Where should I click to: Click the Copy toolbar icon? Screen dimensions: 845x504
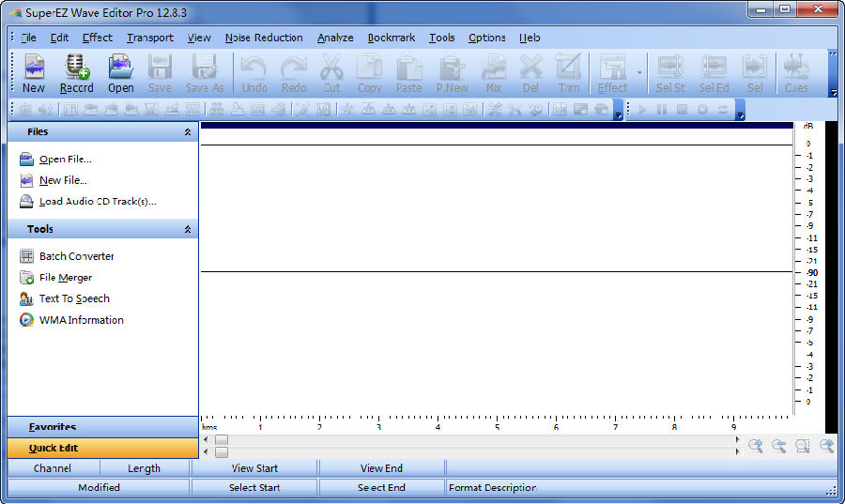(370, 74)
